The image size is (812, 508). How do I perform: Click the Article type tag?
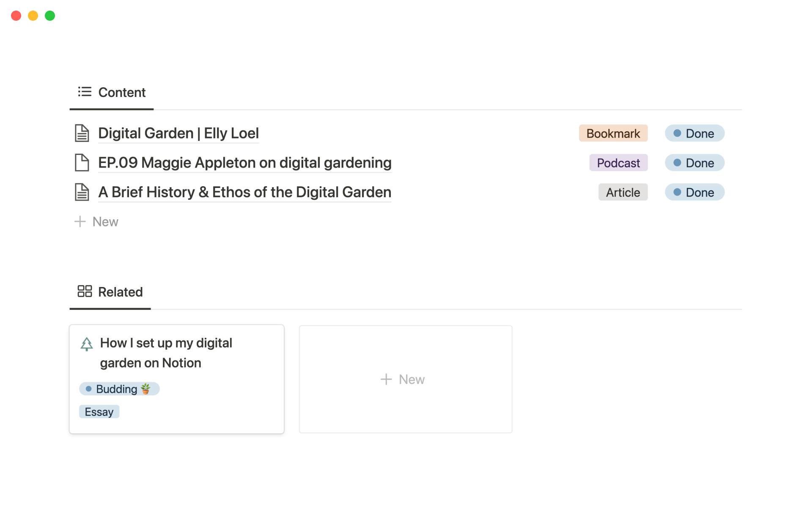point(623,193)
